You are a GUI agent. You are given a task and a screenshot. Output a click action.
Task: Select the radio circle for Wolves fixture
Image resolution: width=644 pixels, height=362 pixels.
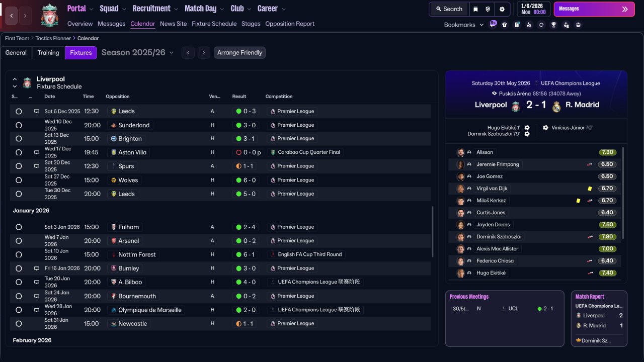[x=19, y=180]
